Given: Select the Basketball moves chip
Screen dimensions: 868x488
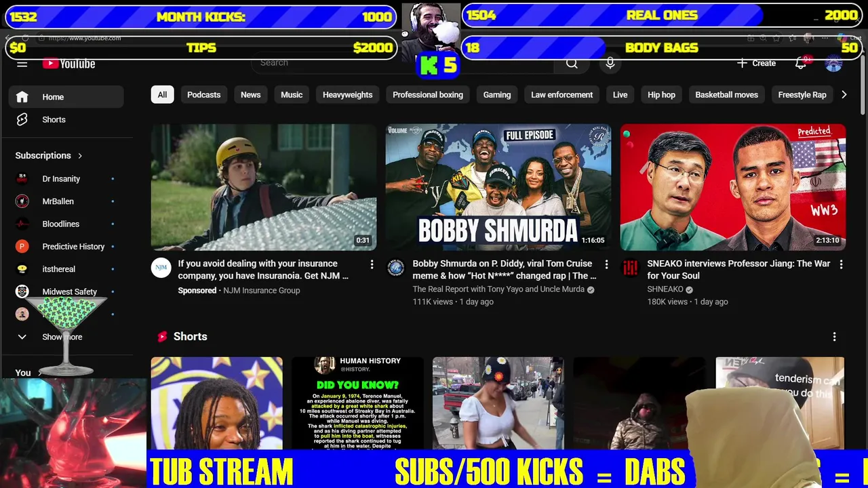Looking at the screenshot, I should tap(726, 95).
